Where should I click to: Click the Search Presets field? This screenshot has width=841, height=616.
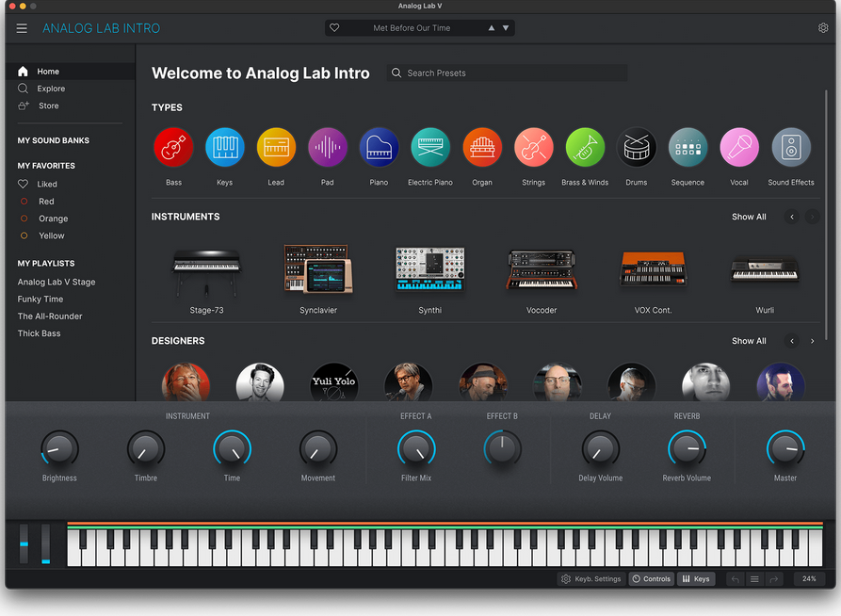click(x=507, y=73)
